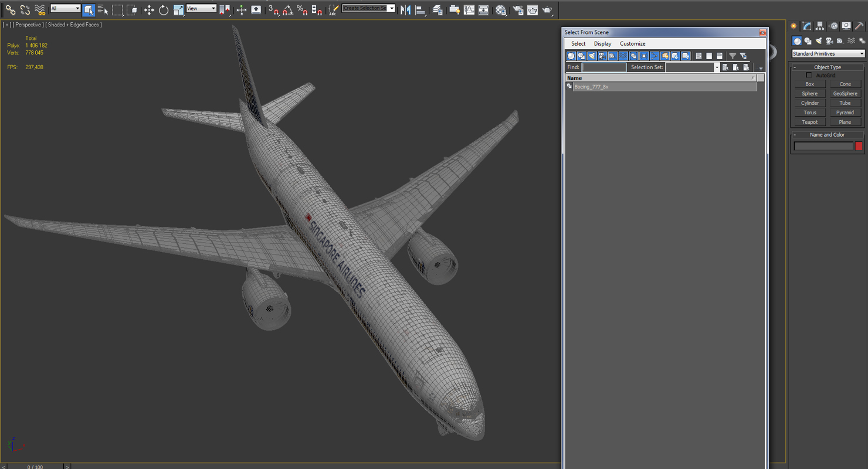The image size is (868, 469).
Task: Open the Edit Named Selection Sets tool
Action: click(333, 9)
